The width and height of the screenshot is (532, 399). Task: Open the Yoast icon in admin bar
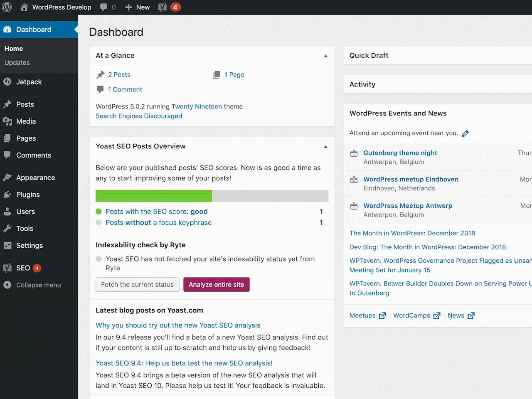163,7
